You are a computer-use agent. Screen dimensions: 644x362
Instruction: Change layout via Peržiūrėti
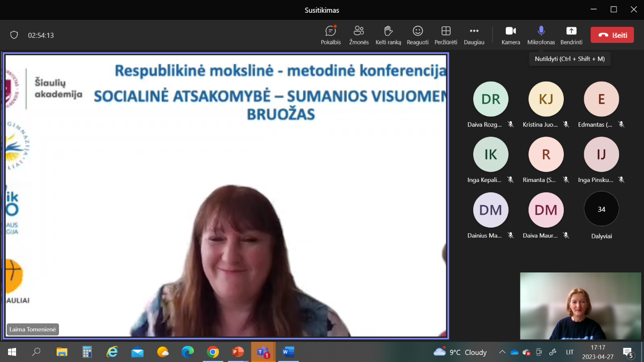(445, 35)
